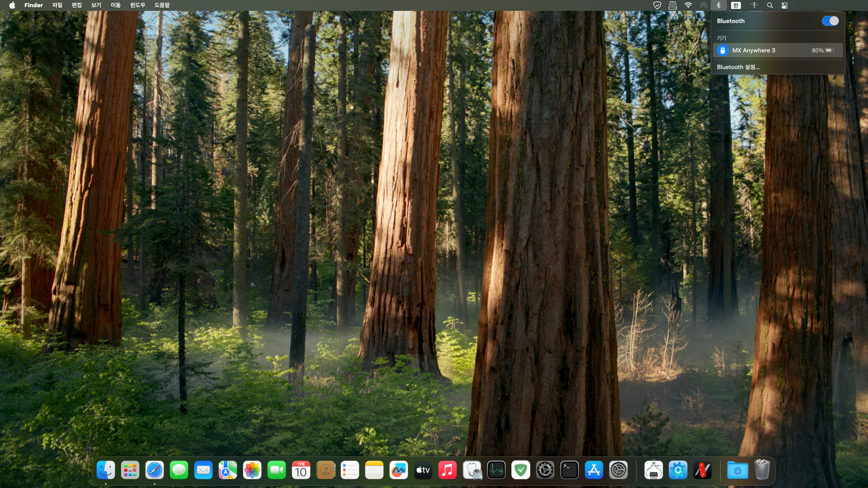Screen dimensions: 868x488
Task: Open Calendar from the Dock
Action: 301,470
